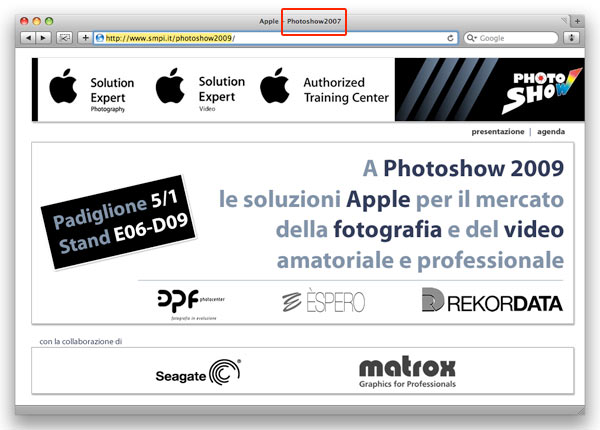Screen dimensions: 600x430
Task: Click the Authorized Training Center text
Action: (346, 90)
